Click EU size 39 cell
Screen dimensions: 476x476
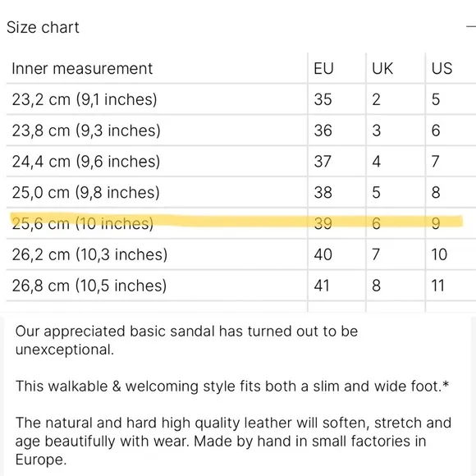pyautogui.click(x=323, y=223)
